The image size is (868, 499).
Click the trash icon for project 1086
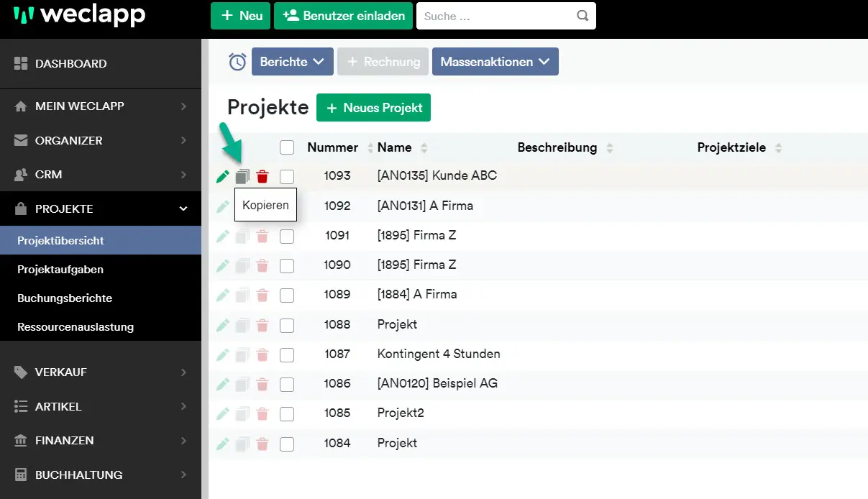point(262,384)
